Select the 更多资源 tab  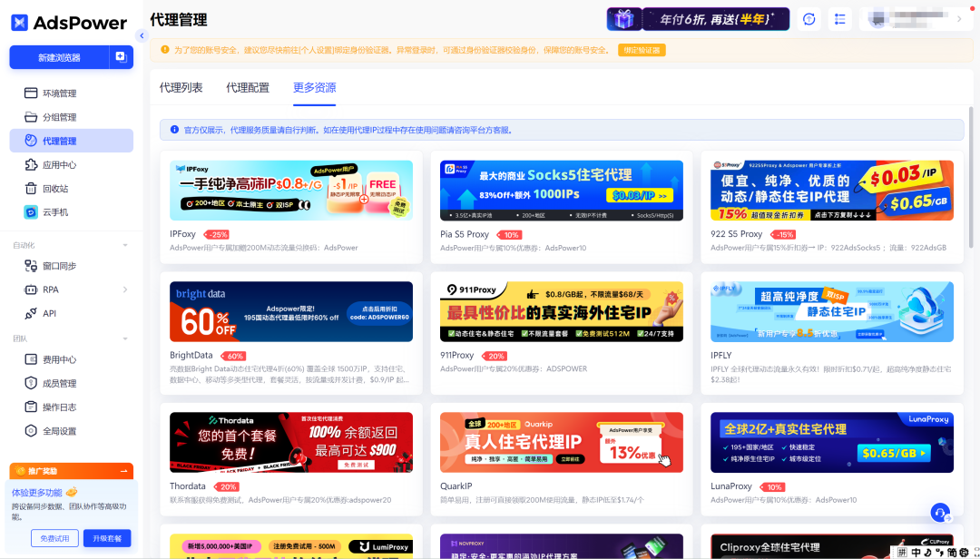tap(314, 87)
